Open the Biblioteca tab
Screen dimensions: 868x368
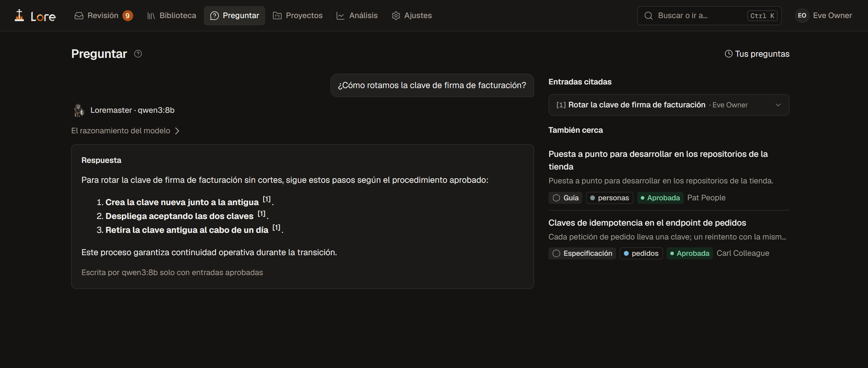click(171, 15)
